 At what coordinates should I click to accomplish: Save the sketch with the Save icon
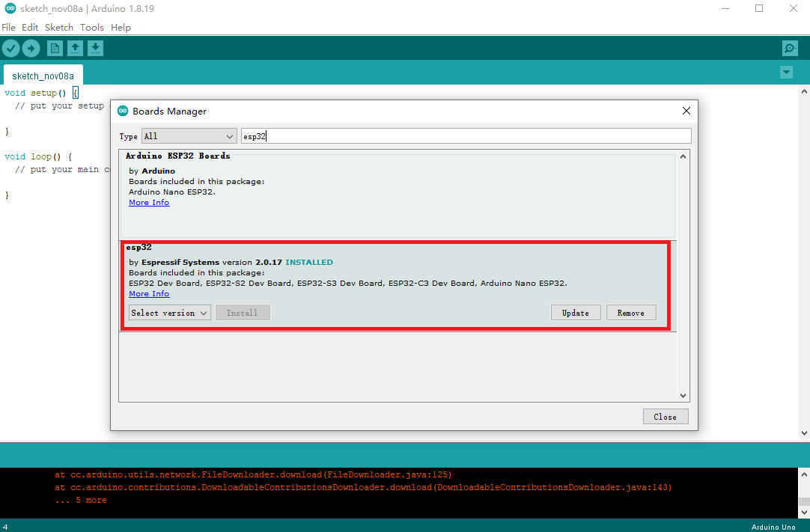click(95, 49)
